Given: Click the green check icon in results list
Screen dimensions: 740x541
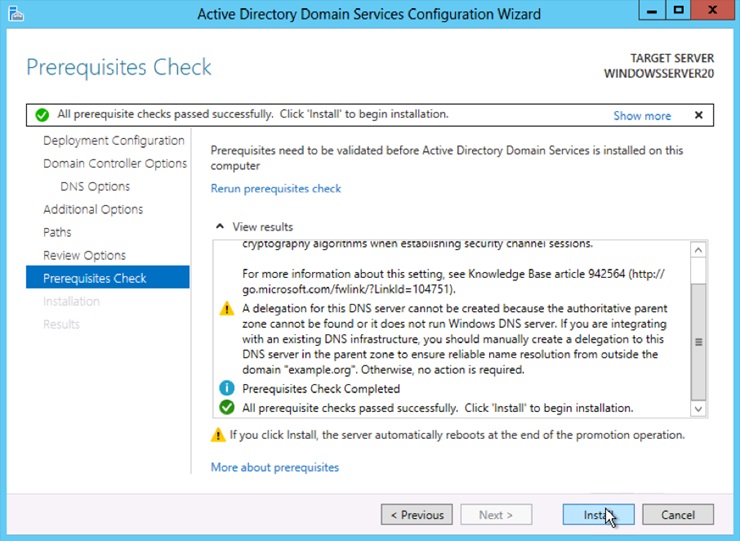Looking at the screenshot, I should tap(227, 407).
